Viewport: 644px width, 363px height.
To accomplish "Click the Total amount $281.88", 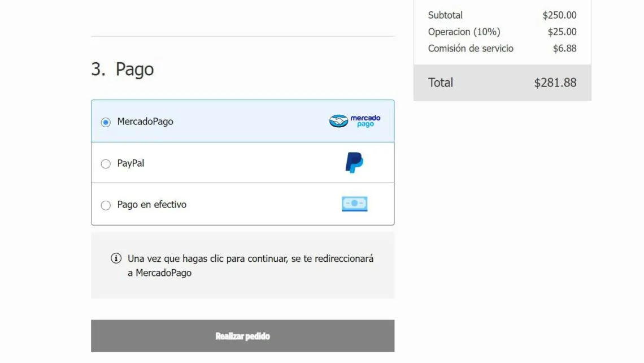I will (x=555, y=83).
